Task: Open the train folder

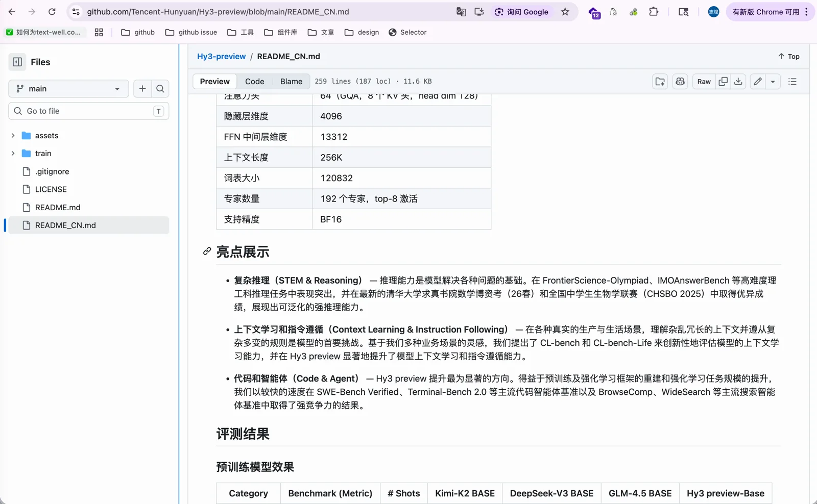Action: (43, 154)
